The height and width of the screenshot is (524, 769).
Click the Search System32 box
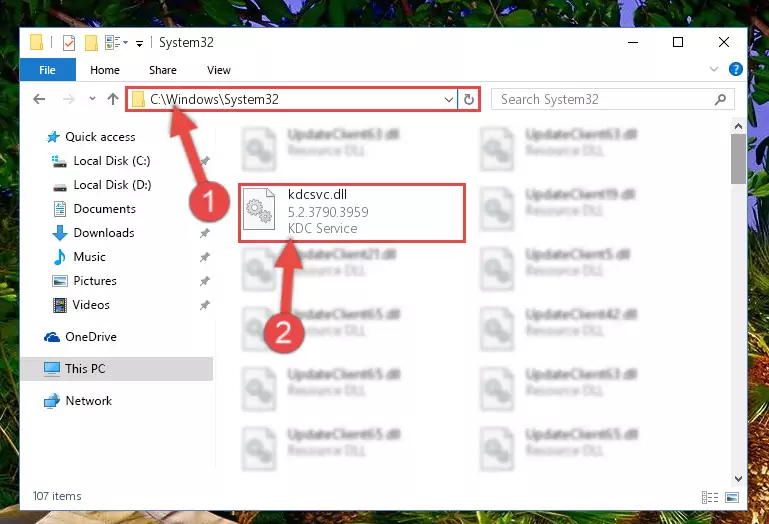click(613, 100)
